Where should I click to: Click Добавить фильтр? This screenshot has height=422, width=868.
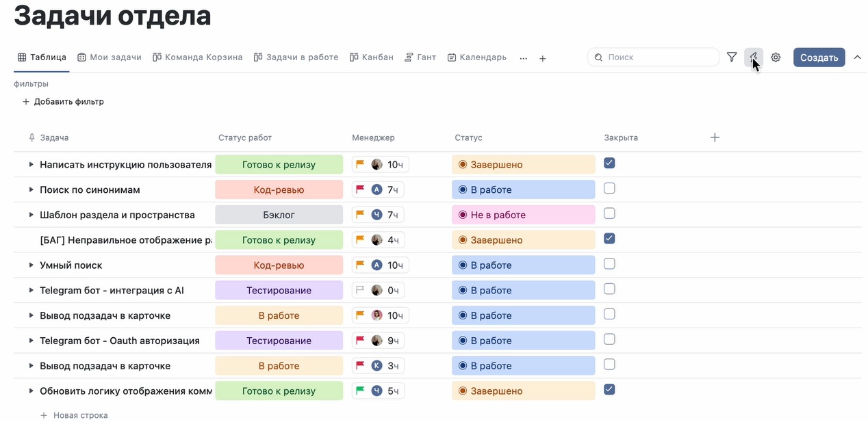[x=63, y=102]
